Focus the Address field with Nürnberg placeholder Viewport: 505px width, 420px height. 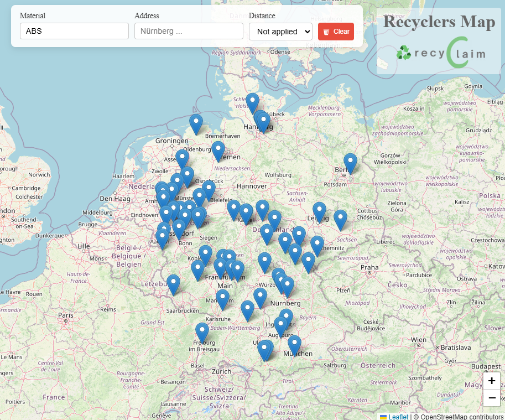(189, 31)
